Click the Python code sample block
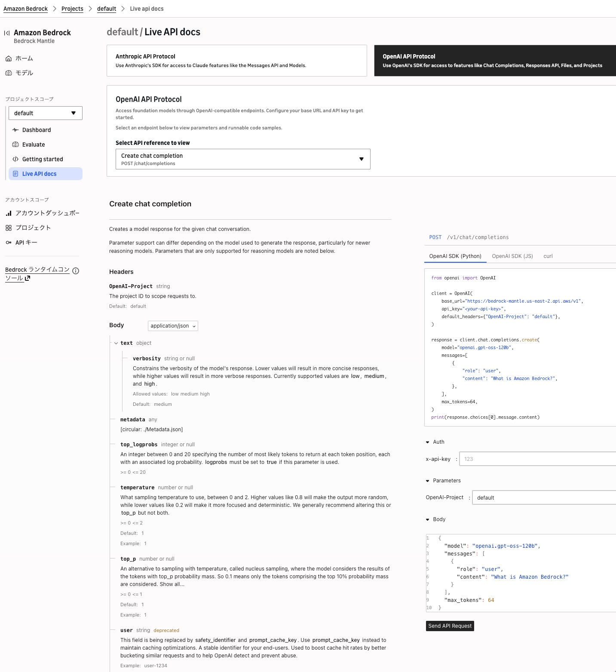Image resolution: width=616 pixels, height=672 pixels. click(x=520, y=347)
